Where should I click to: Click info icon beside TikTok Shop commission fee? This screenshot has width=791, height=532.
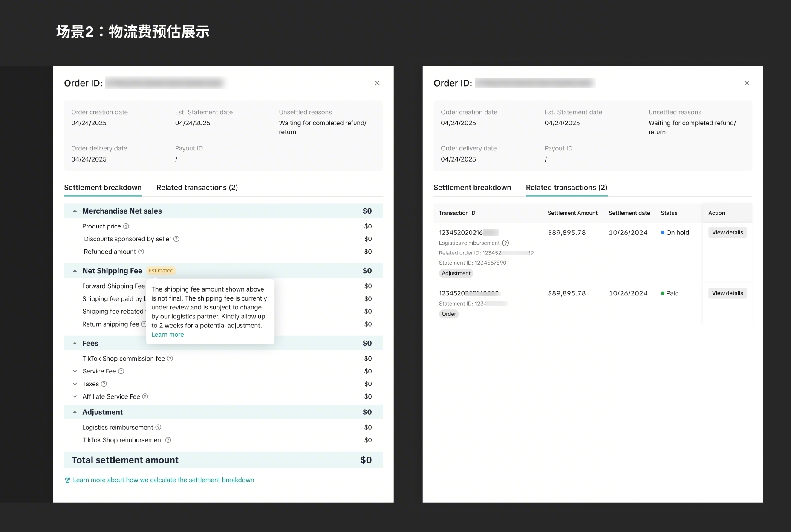pyautogui.click(x=170, y=359)
